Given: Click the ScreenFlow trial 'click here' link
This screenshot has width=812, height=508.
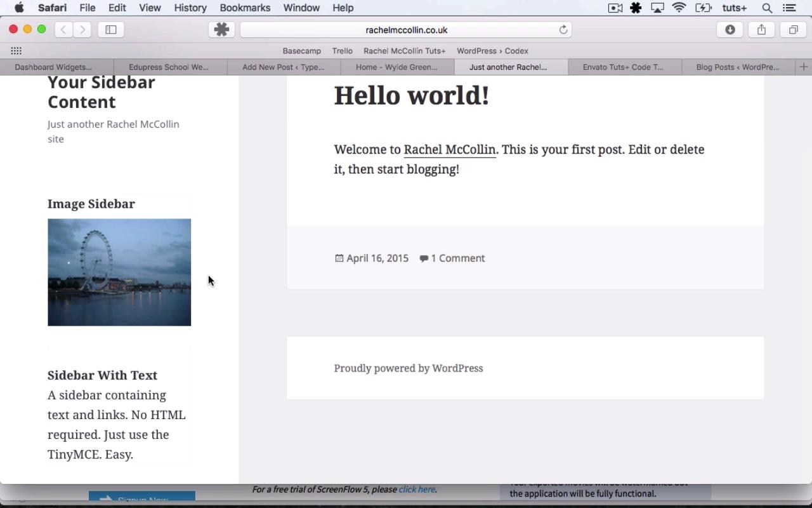Looking at the screenshot, I should pyautogui.click(x=417, y=489).
